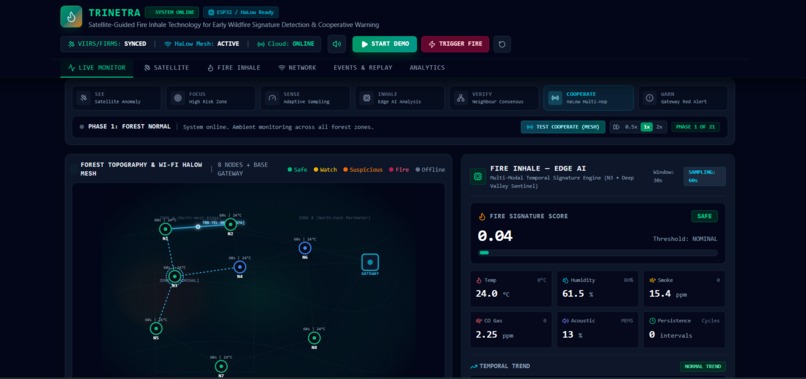
Task: Click the Smoke 15.4 ppm sensor card
Action: point(684,289)
